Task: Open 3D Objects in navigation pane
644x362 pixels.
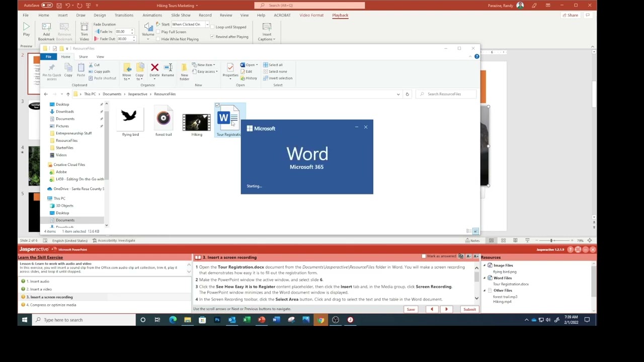Action: coord(64,206)
